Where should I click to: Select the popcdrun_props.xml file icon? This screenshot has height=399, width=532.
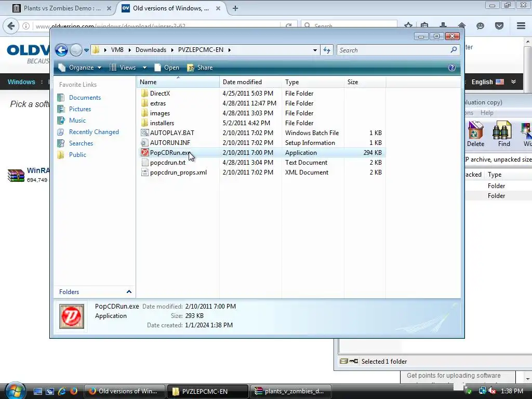pyautogui.click(x=145, y=172)
